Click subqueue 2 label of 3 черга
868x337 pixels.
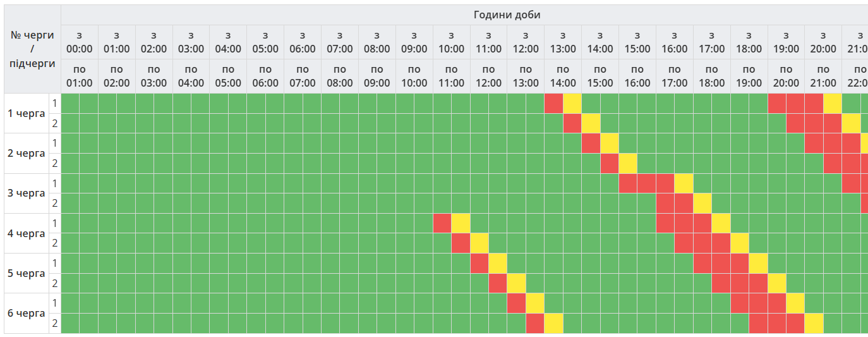tap(55, 203)
